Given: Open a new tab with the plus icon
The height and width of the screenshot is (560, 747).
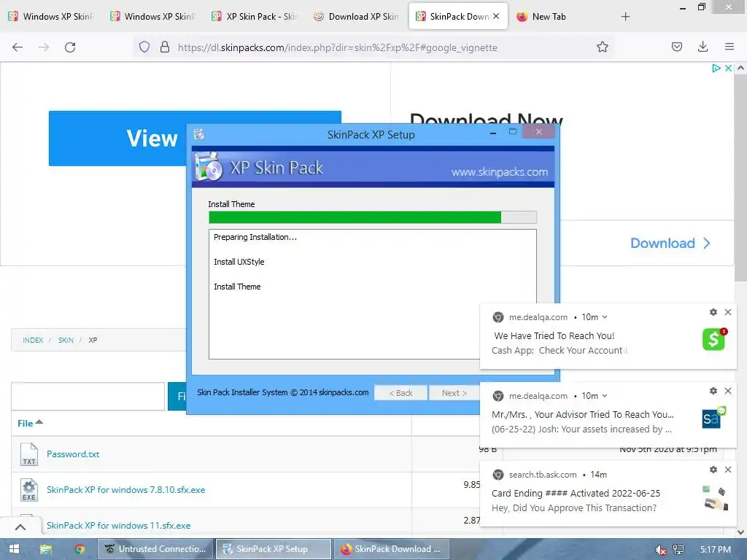Looking at the screenshot, I should point(625,17).
